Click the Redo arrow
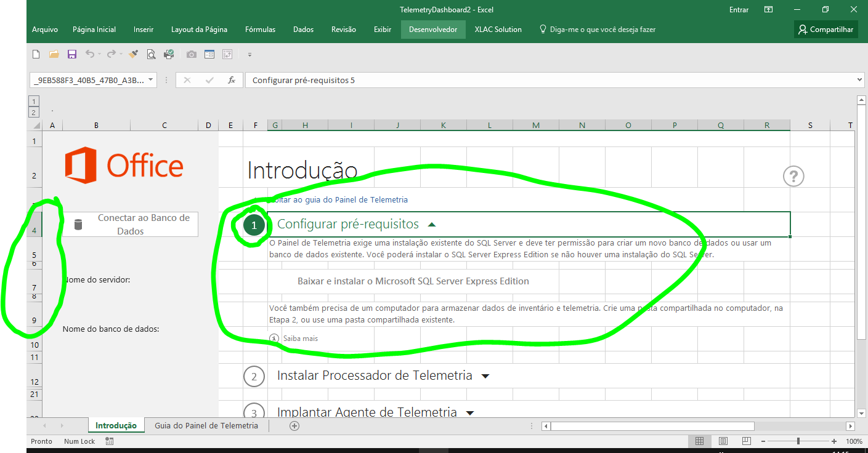 (x=111, y=54)
